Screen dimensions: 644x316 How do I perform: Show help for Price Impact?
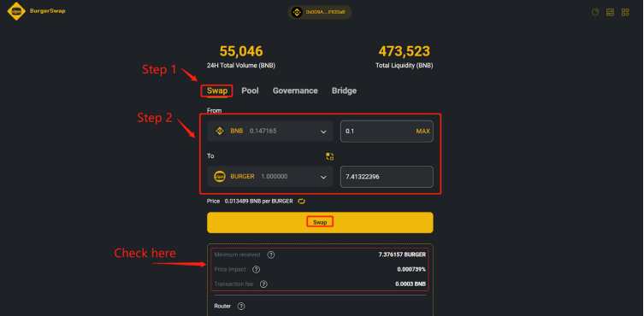[x=256, y=270]
